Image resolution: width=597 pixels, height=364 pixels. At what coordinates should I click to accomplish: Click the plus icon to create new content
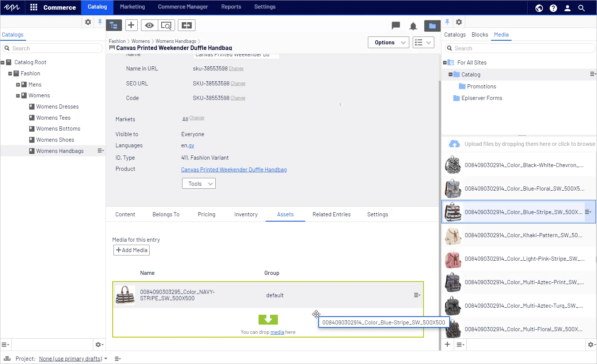131,25
